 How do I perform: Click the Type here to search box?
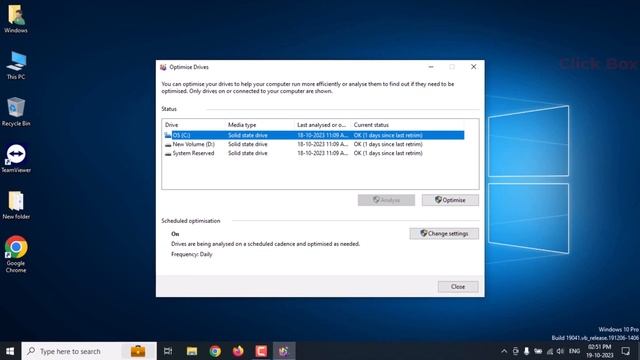click(89, 351)
